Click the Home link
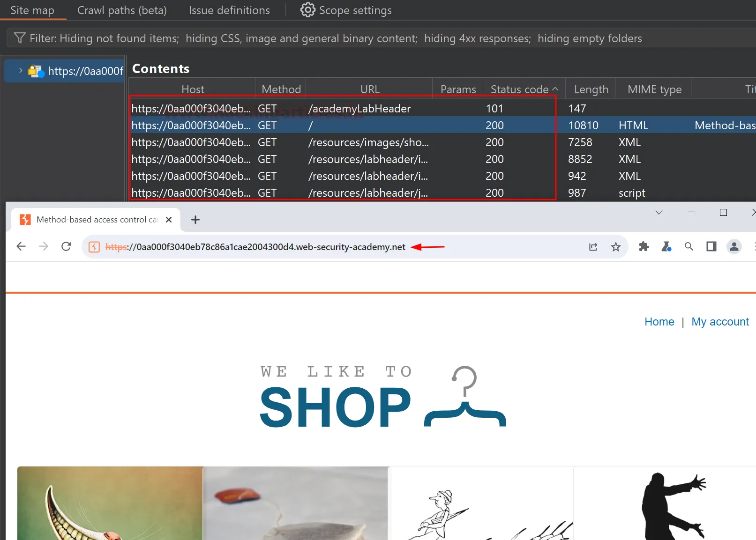The image size is (756, 540). click(659, 322)
